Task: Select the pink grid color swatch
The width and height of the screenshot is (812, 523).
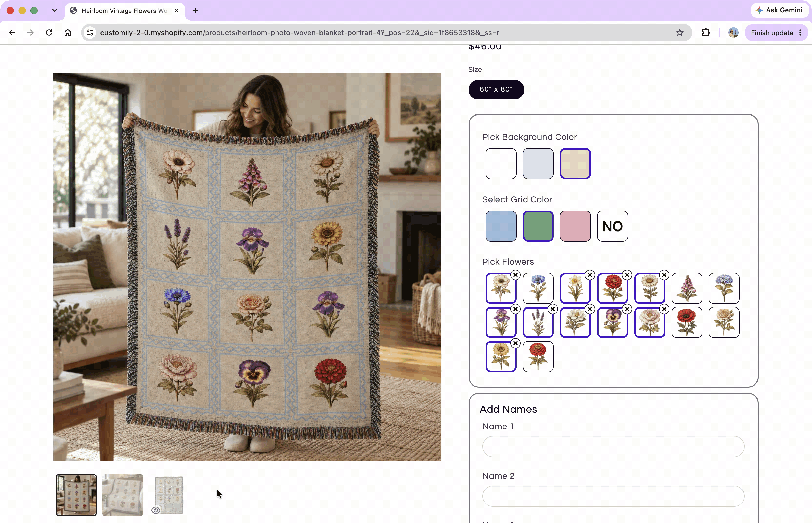Action: pos(575,226)
